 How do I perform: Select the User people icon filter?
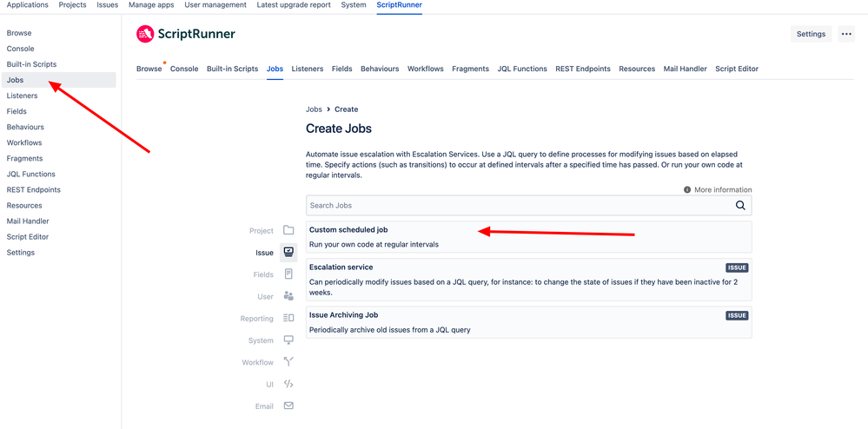[288, 296]
